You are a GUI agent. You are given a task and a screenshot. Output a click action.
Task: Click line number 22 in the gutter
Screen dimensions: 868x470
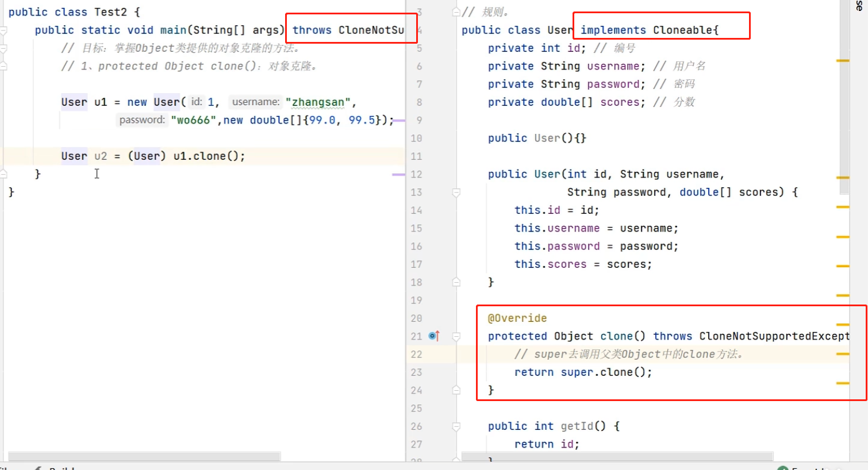(416, 355)
